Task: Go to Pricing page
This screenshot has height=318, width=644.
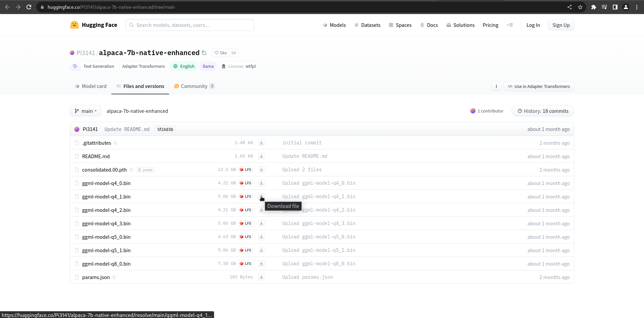Action: (x=490, y=25)
